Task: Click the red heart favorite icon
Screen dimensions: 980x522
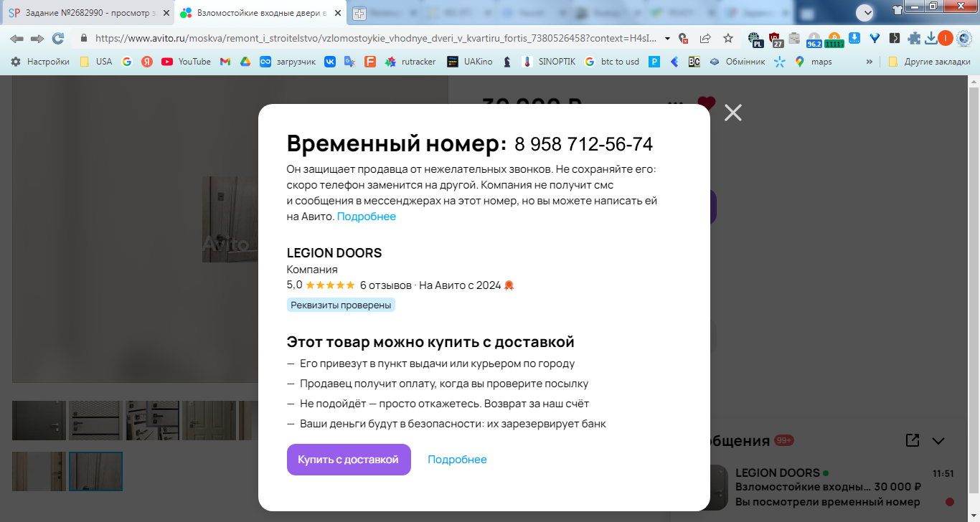Action: [707, 103]
